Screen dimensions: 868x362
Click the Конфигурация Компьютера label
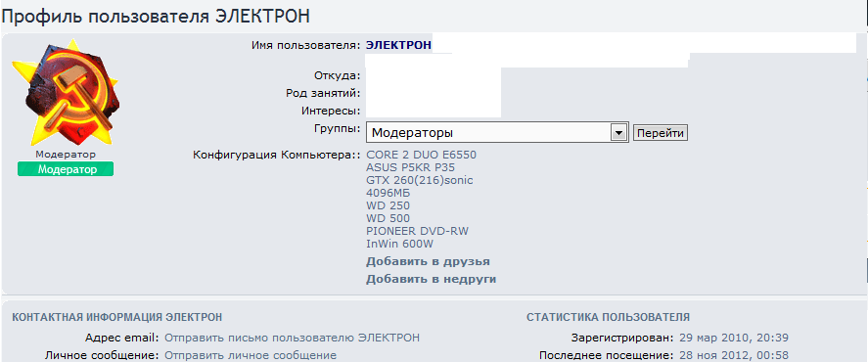(x=277, y=155)
